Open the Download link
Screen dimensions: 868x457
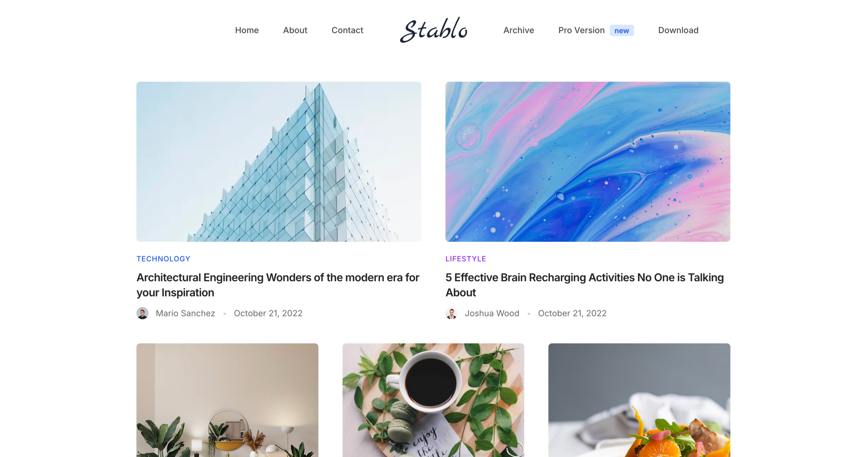pos(678,30)
